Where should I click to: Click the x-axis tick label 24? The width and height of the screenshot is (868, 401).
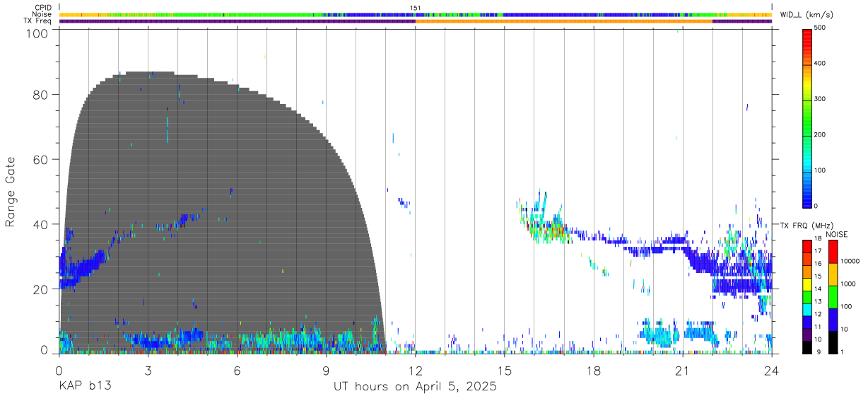pyautogui.click(x=771, y=370)
